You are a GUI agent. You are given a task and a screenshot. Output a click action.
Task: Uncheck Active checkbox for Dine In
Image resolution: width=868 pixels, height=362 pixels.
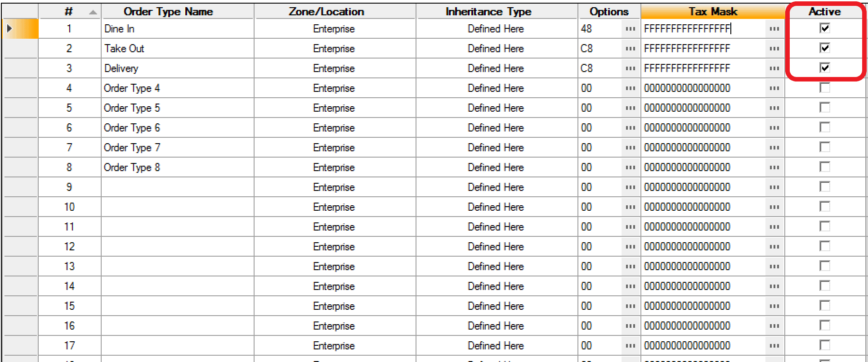825,28
